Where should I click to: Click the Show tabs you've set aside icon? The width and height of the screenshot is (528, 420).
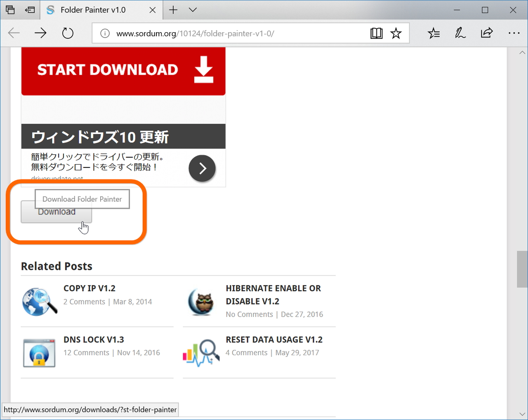pyautogui.click(x=29, y=9)
